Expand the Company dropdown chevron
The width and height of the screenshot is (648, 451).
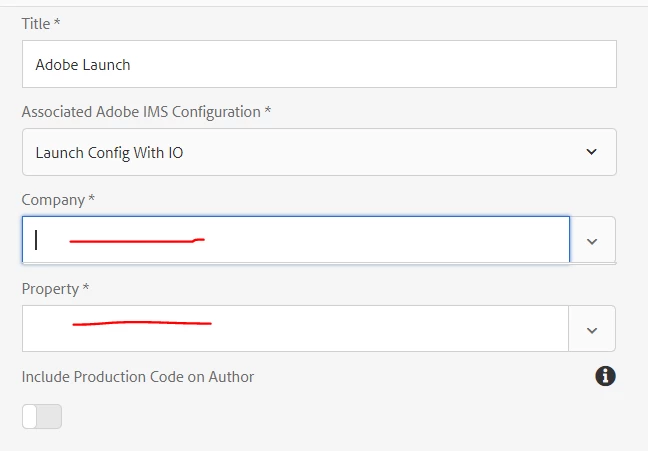pos(592,240)
